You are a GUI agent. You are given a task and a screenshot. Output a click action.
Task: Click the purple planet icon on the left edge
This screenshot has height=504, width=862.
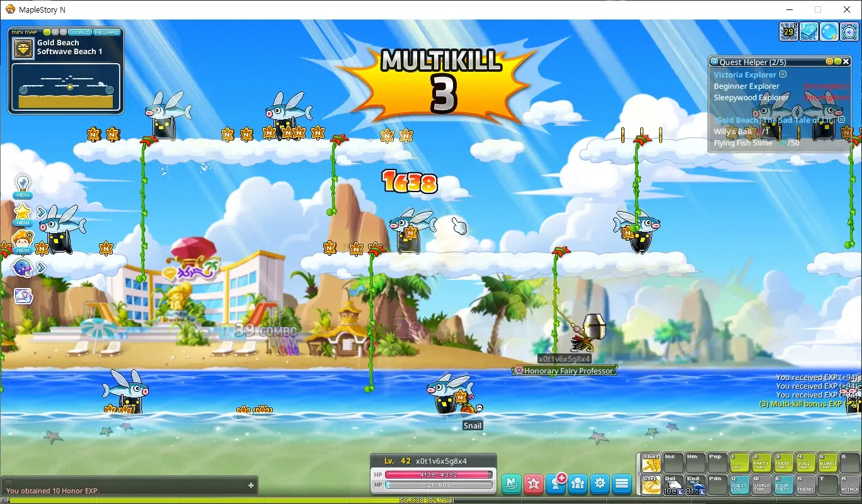pos(23,268)
